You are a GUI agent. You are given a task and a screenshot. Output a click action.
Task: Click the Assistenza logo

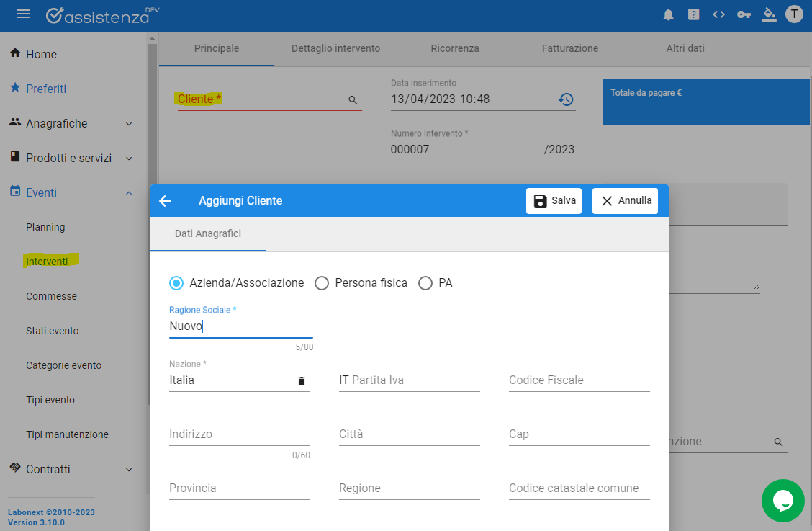point(102,16)
